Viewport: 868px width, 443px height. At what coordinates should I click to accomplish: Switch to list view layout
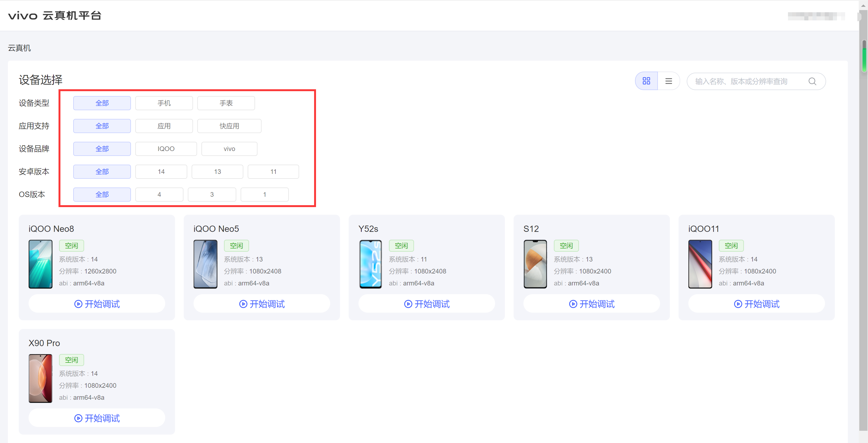668,81
